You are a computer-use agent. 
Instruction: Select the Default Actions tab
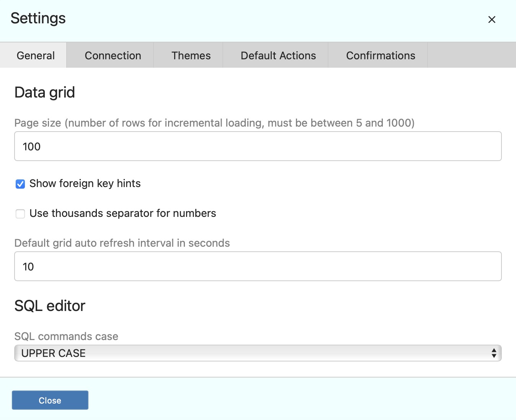click(278, 55)
